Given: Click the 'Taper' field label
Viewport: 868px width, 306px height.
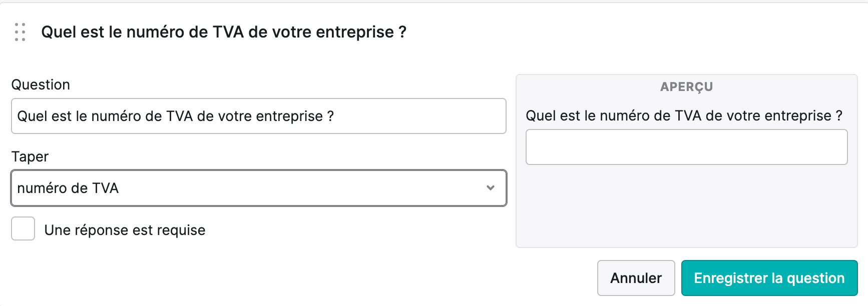Looking at the screenshot, I should click(30, 156).
